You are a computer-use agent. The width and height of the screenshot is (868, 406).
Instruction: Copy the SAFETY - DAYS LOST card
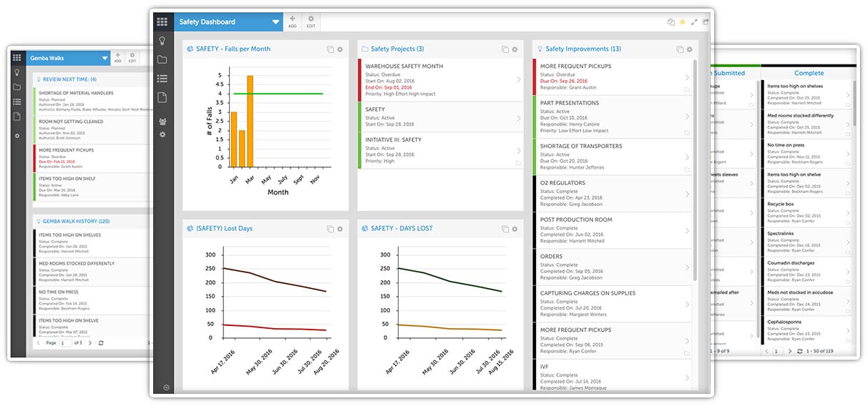(505, 229)
